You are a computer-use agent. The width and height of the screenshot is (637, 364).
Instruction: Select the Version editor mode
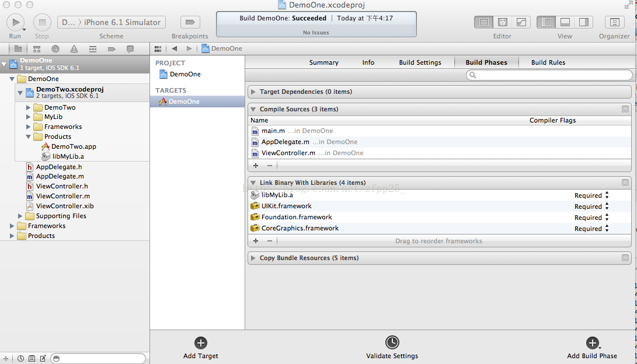click(521, 22)
